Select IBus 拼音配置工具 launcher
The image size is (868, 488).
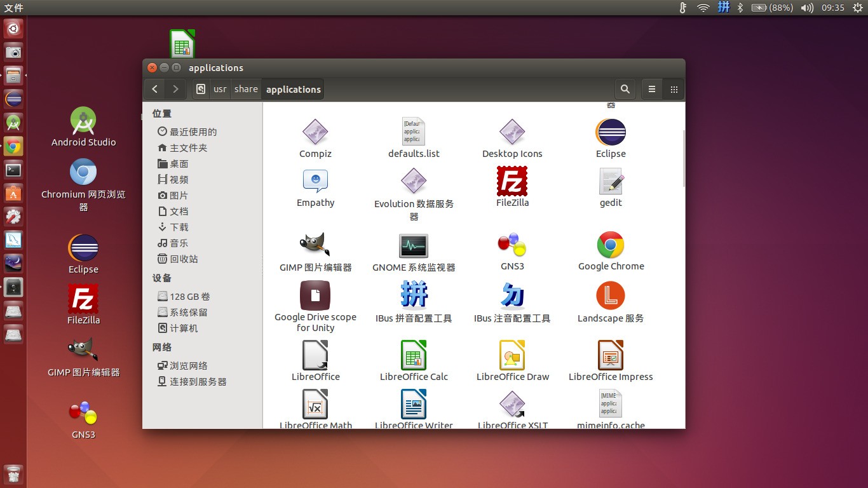pyautogui.click(x=414, y=302)
